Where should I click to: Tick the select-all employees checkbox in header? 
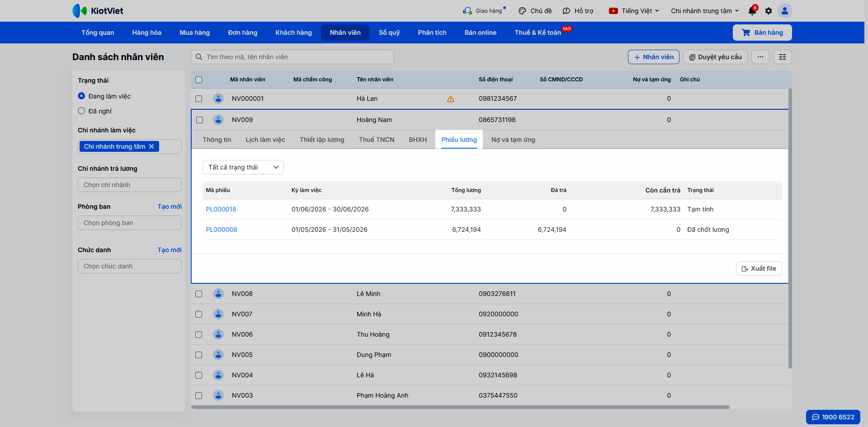[199, 80]
